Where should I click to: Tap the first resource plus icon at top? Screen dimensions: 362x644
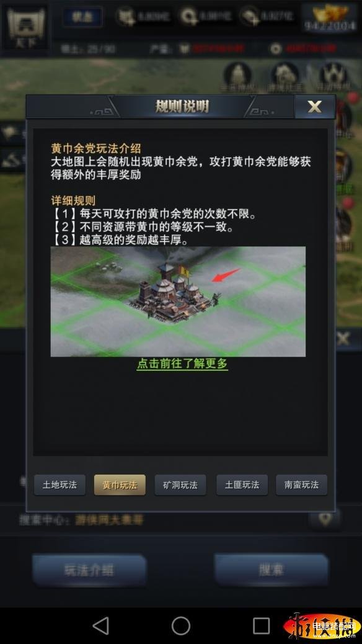[126, 17]
